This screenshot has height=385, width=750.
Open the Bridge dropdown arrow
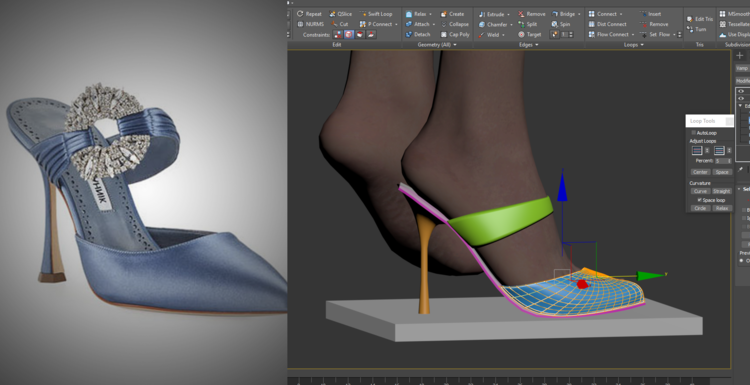coord(579,14)
